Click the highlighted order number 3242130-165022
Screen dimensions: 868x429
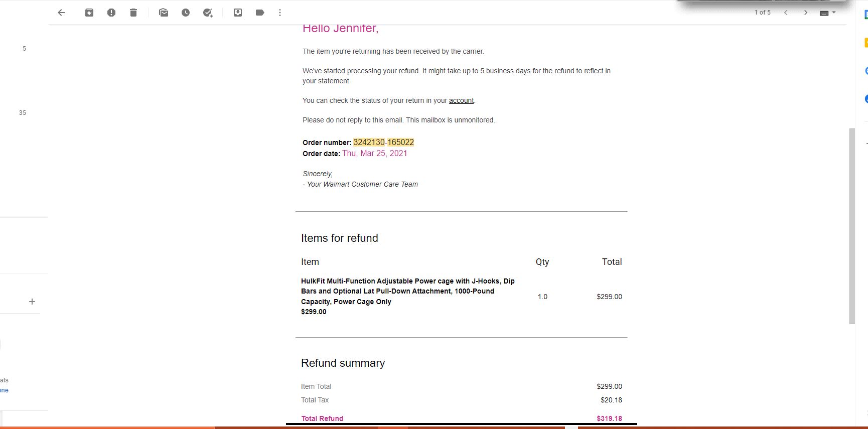[x=384, y=142]
